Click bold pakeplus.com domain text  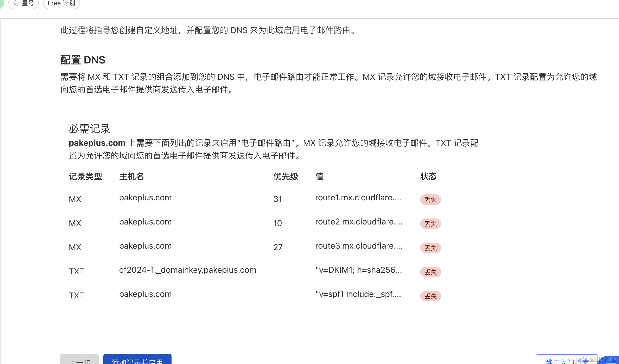(97, 143)
